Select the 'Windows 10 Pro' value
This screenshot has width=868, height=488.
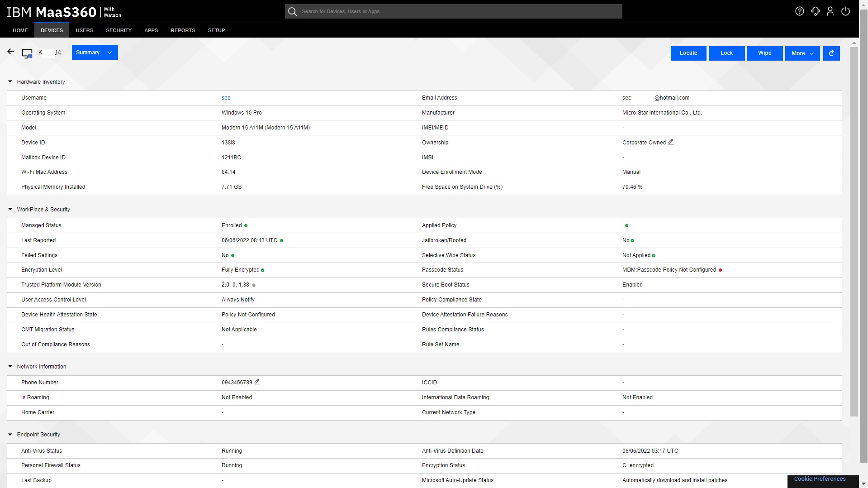242,113
